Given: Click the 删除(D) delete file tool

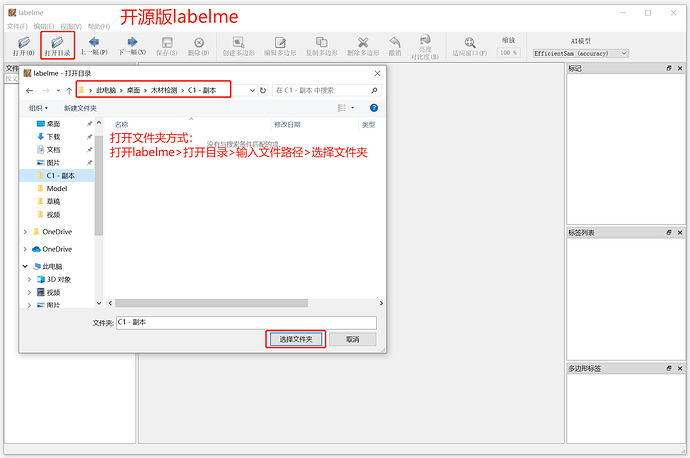Looking at the screenshot, I should 199,46.
